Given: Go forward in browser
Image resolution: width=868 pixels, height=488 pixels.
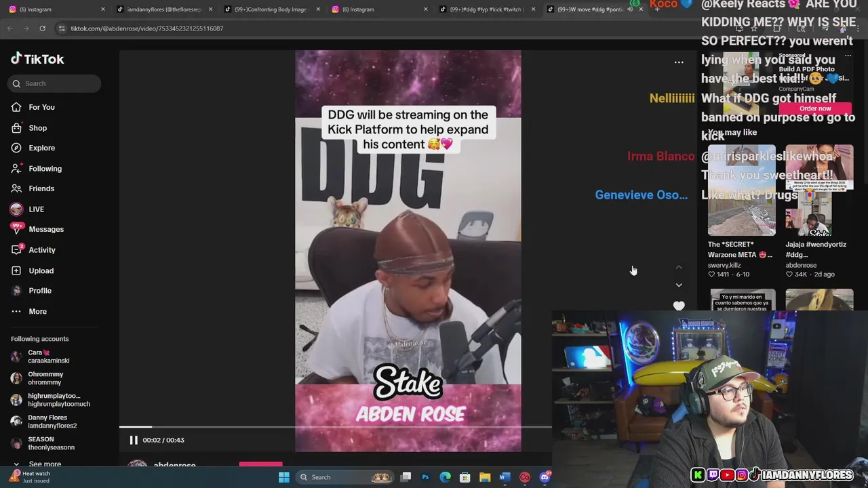Looking at the screenshot, I should [26, 28].
